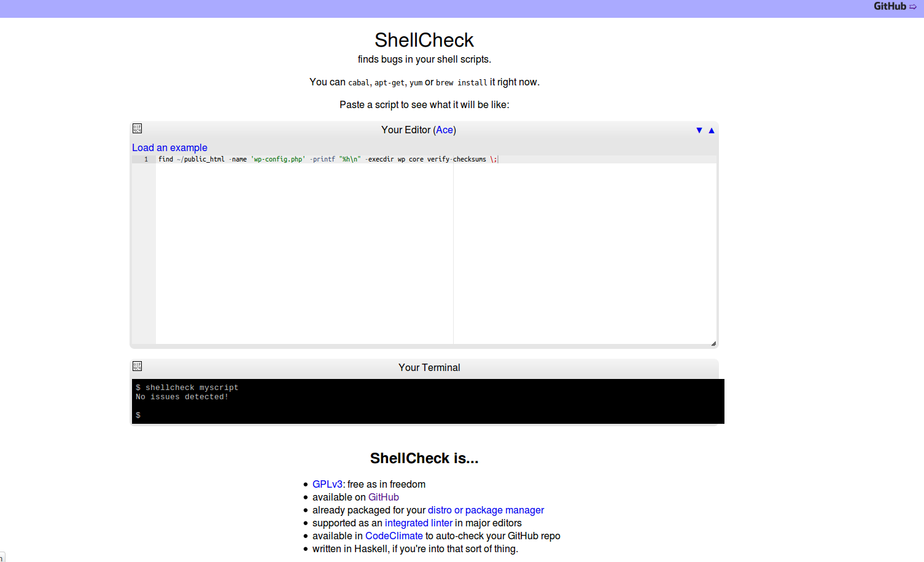Viewport: 924px width, 562px height.
Task: Follow the GitHub link in the features list
Action: (x=383, y=497)
